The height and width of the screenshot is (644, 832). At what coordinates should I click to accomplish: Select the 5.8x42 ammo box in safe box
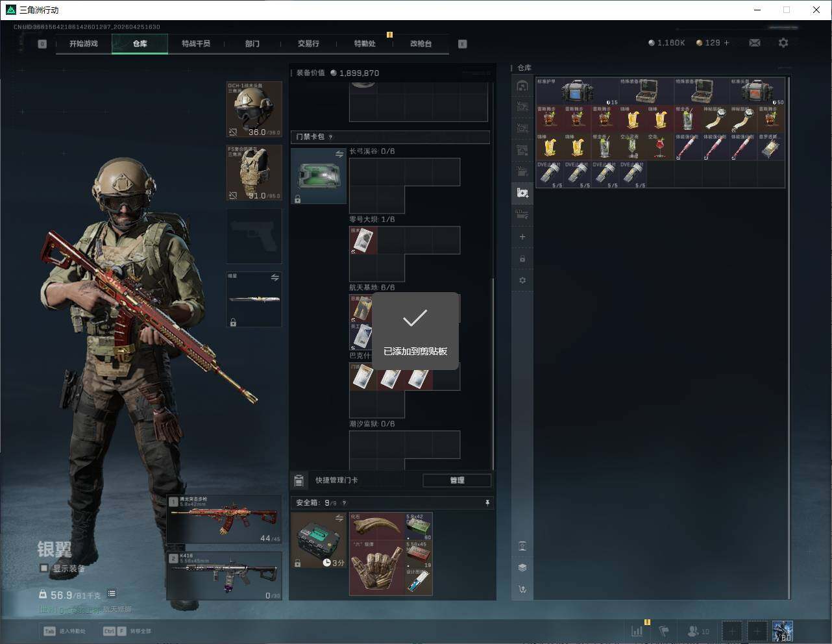[x=419, y=526]
